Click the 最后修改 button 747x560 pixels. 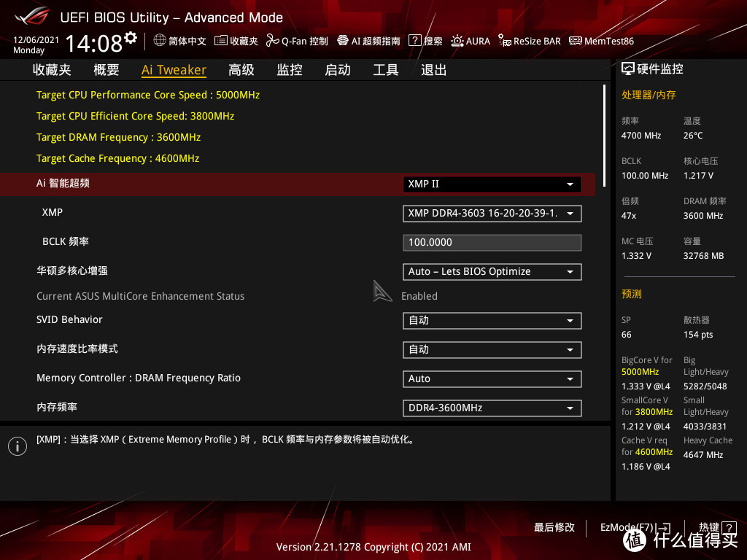[554, 527]
